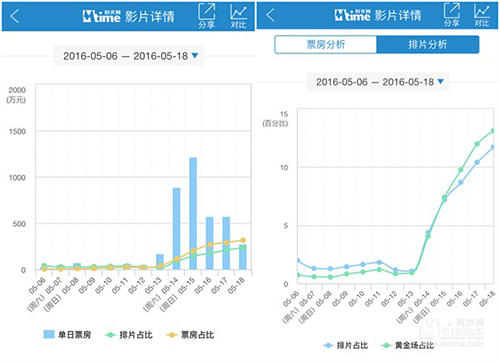Toggle yellow 票房占比 series in legend
The width and height of the screenshot is (500, 363).
(190, 335)
